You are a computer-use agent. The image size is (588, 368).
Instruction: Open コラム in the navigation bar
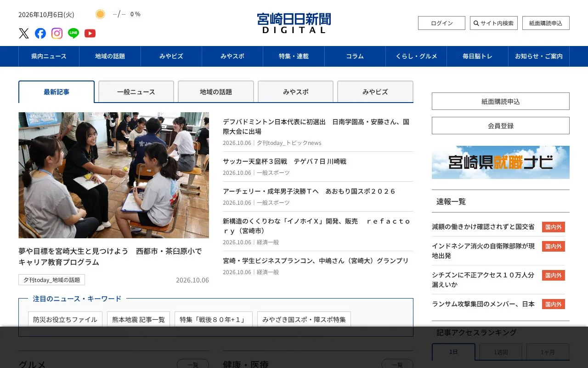coord(355,56)
